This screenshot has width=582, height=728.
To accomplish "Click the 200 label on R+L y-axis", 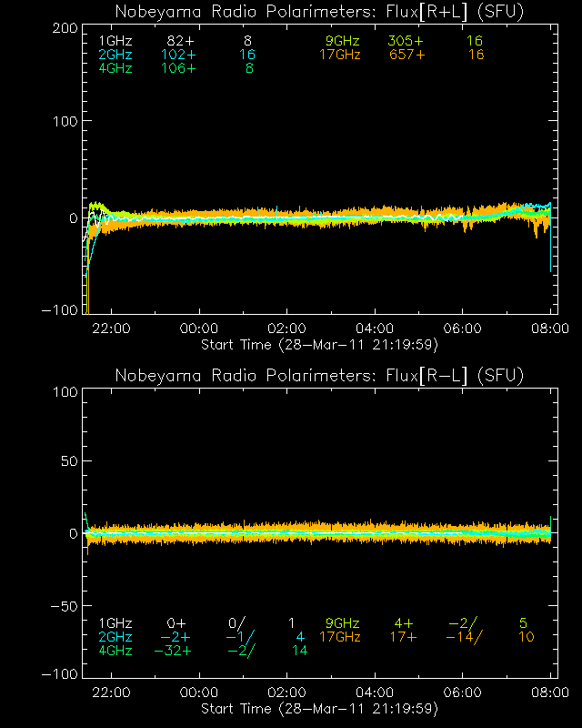I will pyautogui.click(x=64, y=28).
